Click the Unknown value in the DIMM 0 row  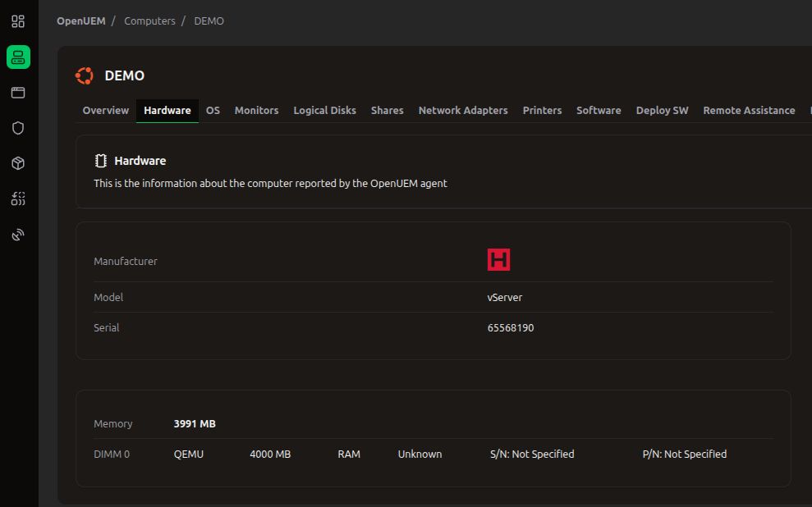420,454
